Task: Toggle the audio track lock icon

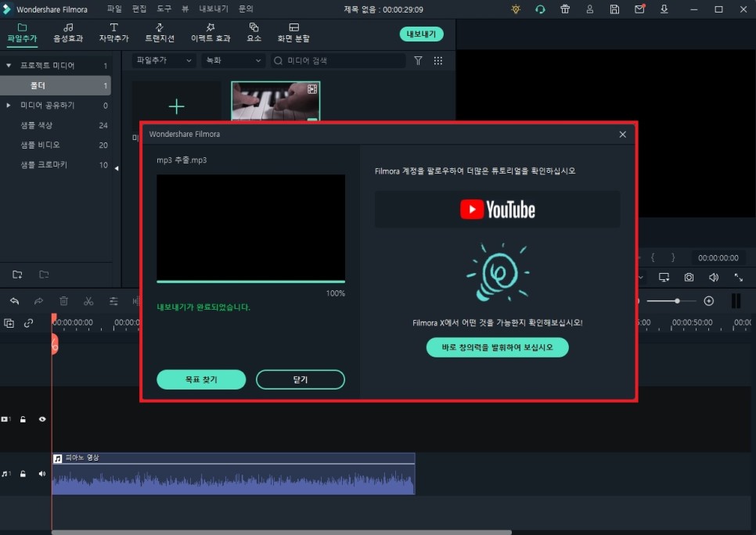Action: click(23, 474)
